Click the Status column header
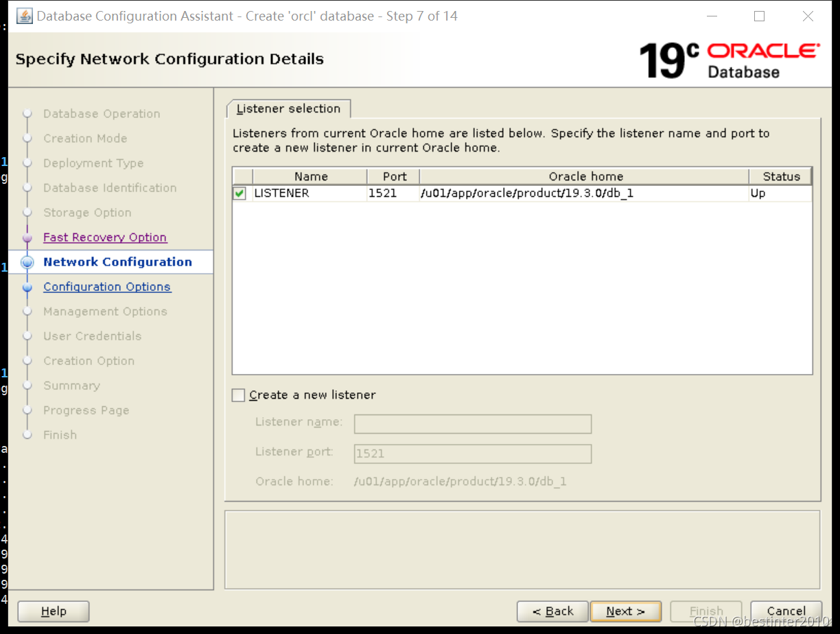Viewport: 840px width, 634px height. (x=781, y=176)
